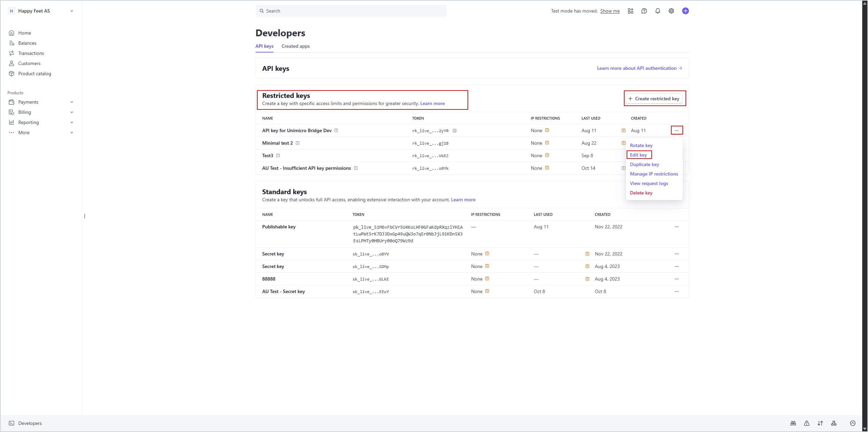Click the Create restricted key button
The image size is (868, 432).
[654, 99]
